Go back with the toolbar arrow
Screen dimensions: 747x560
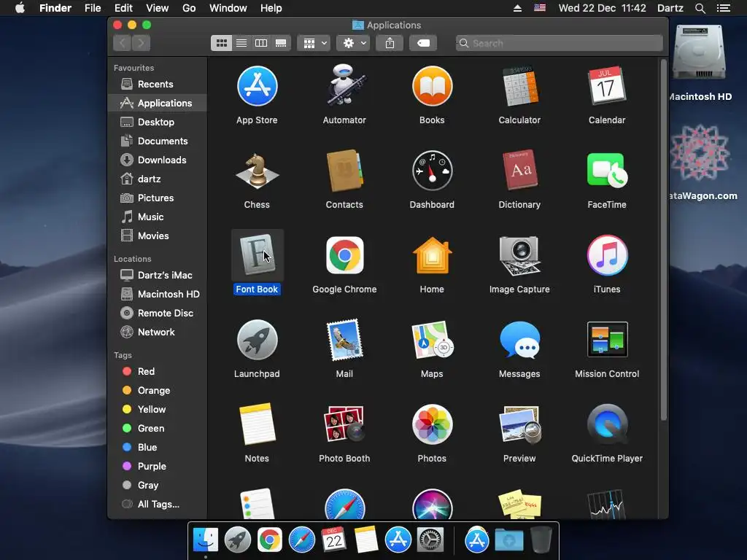coord(123,43)
